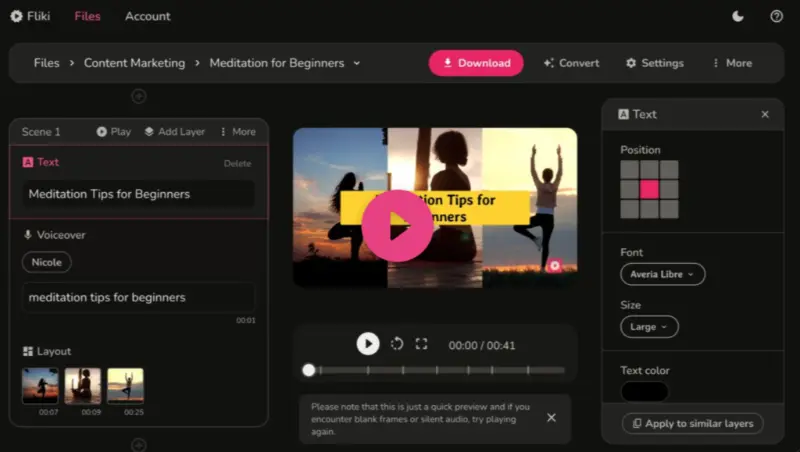Go to Content Marketing breadcrumb
The height and width of the screenshot is (452, 800).
click(134, 63)
